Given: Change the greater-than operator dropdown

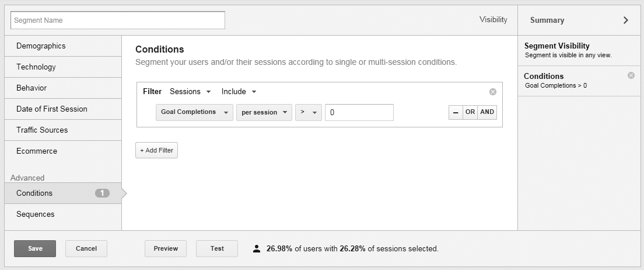Looking at the screenshot, I should point(308,112).
